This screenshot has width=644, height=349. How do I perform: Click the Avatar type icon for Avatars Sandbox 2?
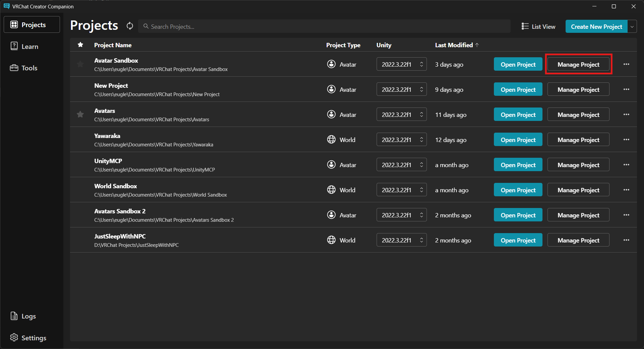pyautogui.click(x=331, y=215)
